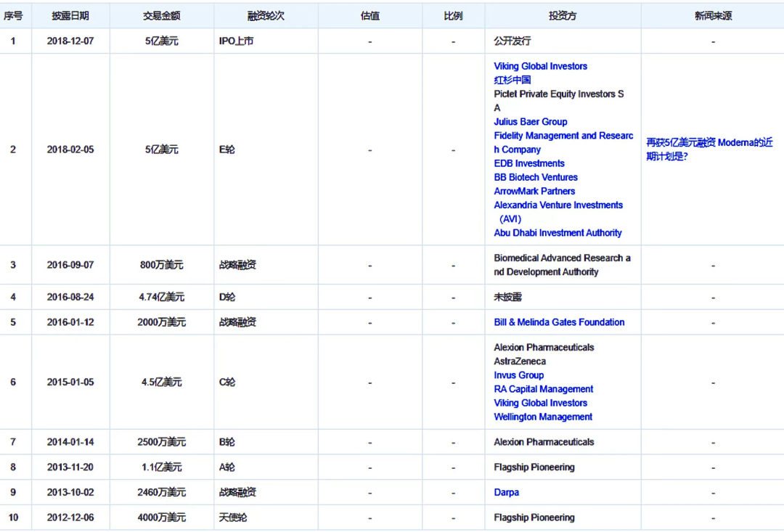This screenshot has height=532, width=784.
Task: Select Flagship Pioneering in the 天使轮 row
Action: pos(534,517)
